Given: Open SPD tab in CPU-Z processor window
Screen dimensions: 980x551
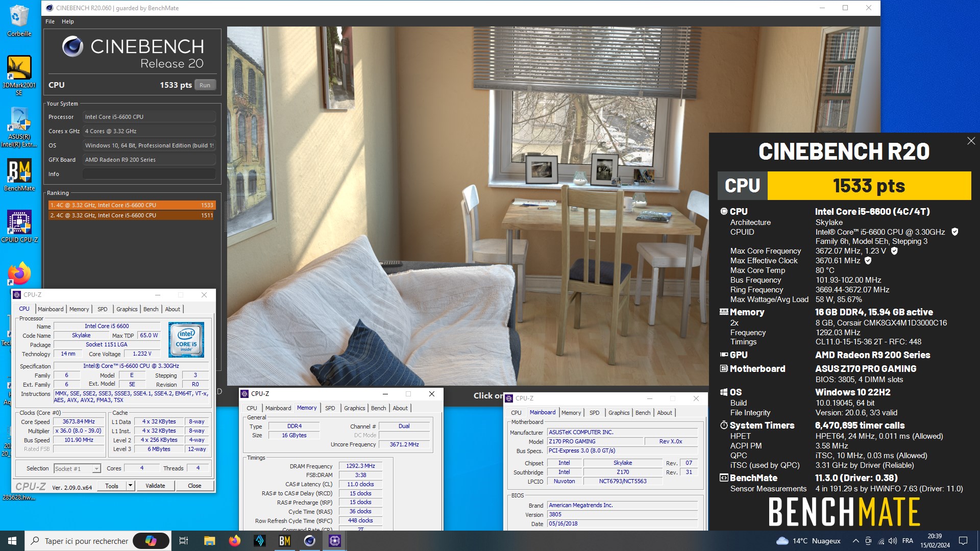Looking at the screenshot, I should point(103,309).
